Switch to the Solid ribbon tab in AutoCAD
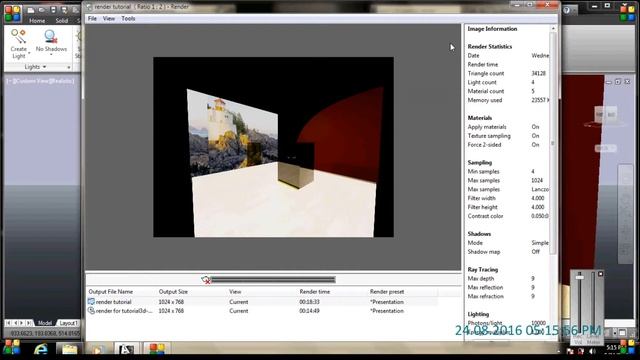Image resolution: width=640 pixels, height=360 pixels. (x=62, y=20)
